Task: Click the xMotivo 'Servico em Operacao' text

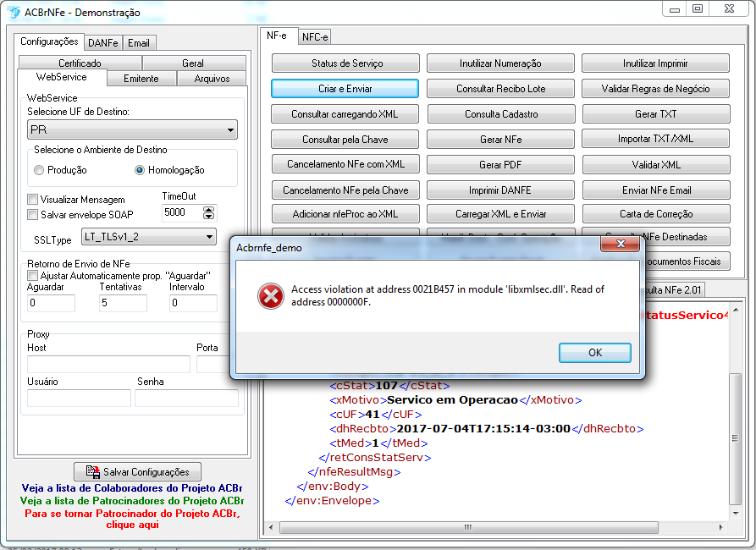Action: (452, 399)
